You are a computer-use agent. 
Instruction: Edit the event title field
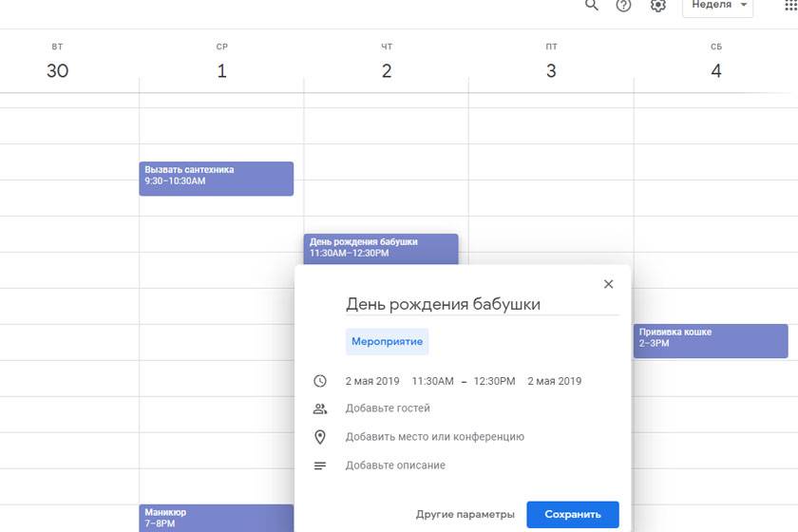482,304
